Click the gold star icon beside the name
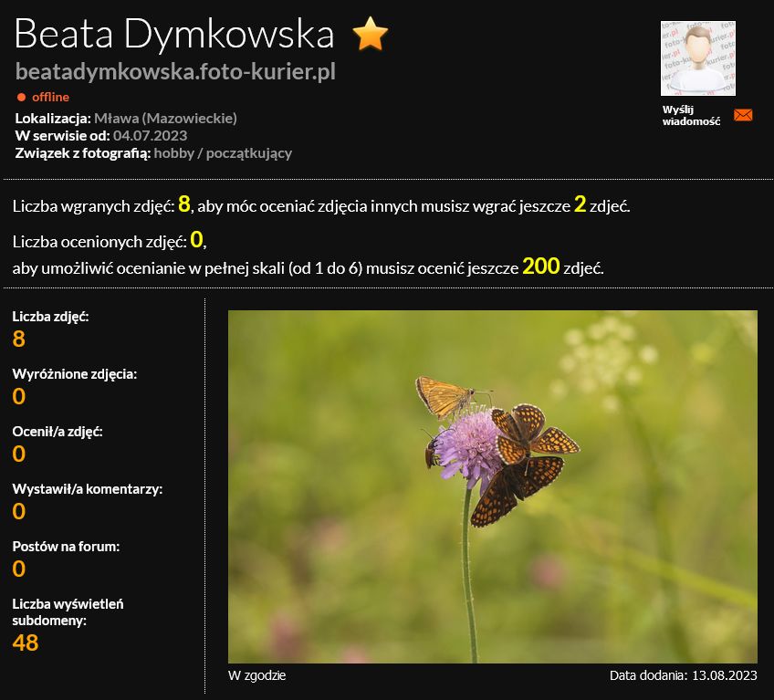Viewport: 774px width, 700px height. click(x=371, y=34)
